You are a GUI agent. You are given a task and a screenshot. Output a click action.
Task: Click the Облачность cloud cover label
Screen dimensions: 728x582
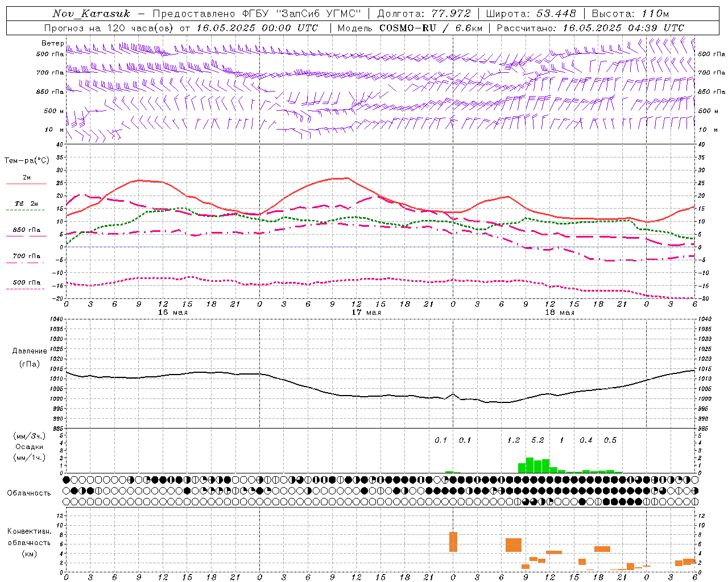pos(28,493)
